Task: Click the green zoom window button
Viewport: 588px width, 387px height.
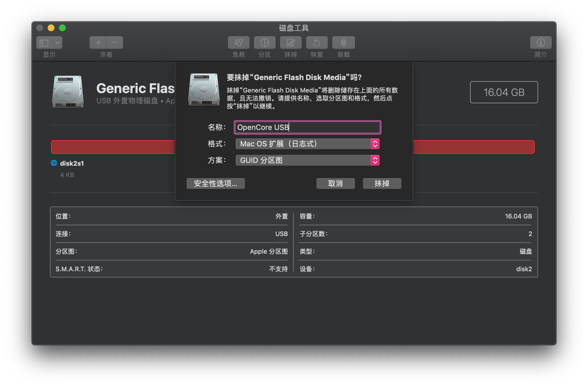Action: point(62,28)
